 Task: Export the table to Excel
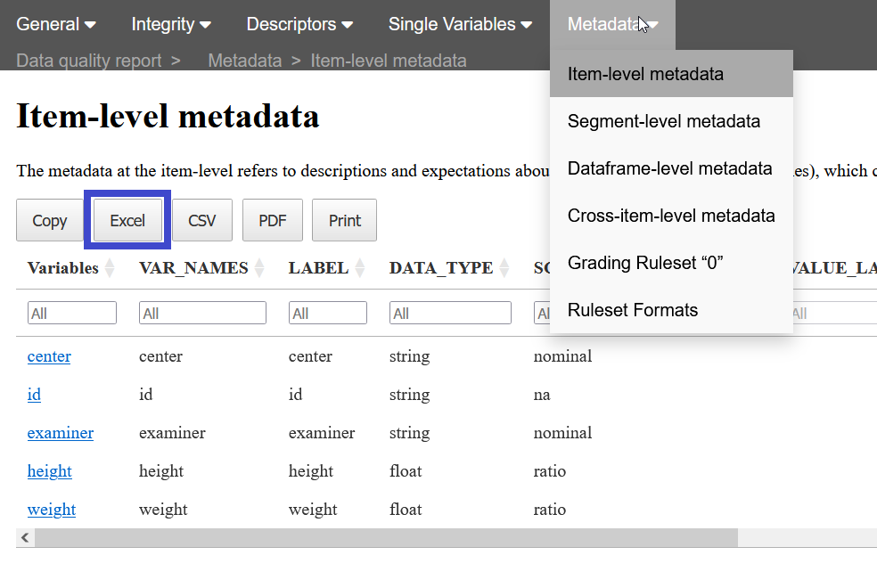pos(127,220)
